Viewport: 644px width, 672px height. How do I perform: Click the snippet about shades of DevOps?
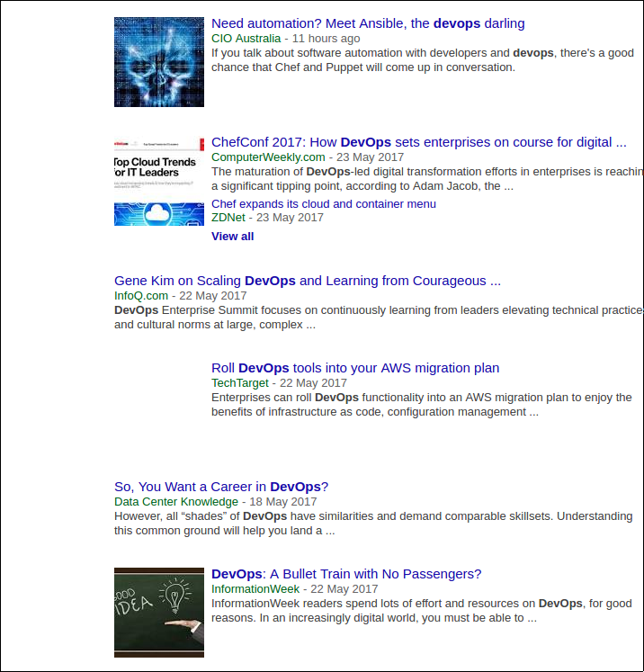point(373,524)
